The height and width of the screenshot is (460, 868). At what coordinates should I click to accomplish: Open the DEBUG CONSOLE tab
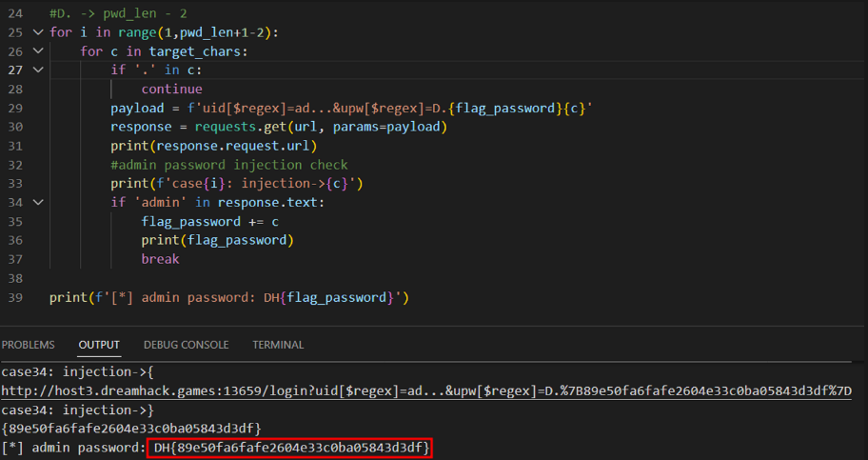tap(186, 345)
